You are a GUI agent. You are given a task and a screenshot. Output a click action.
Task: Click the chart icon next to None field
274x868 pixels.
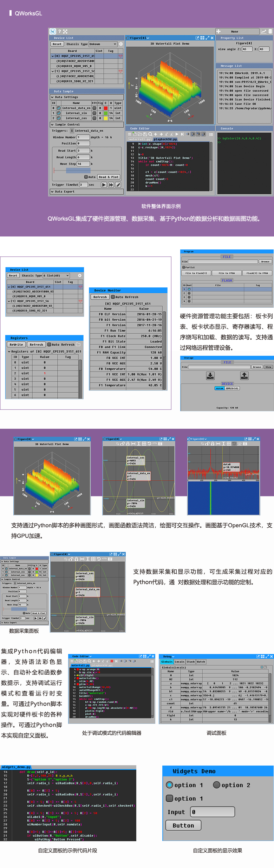coord(263,31)
